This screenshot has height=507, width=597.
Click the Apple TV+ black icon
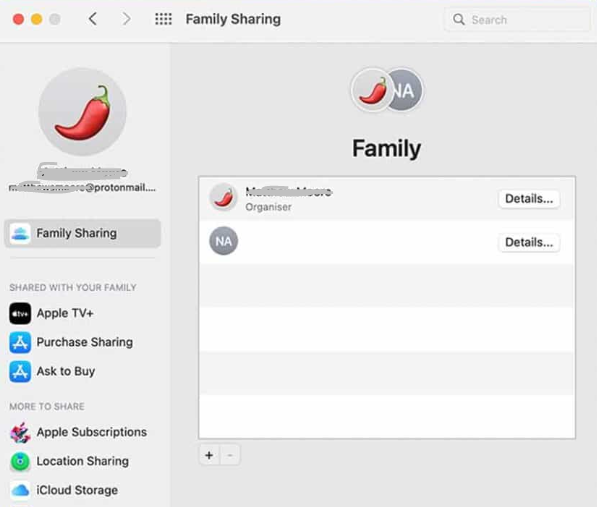tap(20, 313)
